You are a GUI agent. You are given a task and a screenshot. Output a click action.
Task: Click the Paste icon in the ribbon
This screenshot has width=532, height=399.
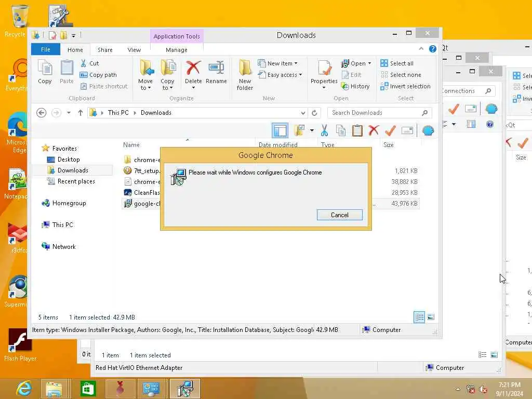click(x=66, y=67)
